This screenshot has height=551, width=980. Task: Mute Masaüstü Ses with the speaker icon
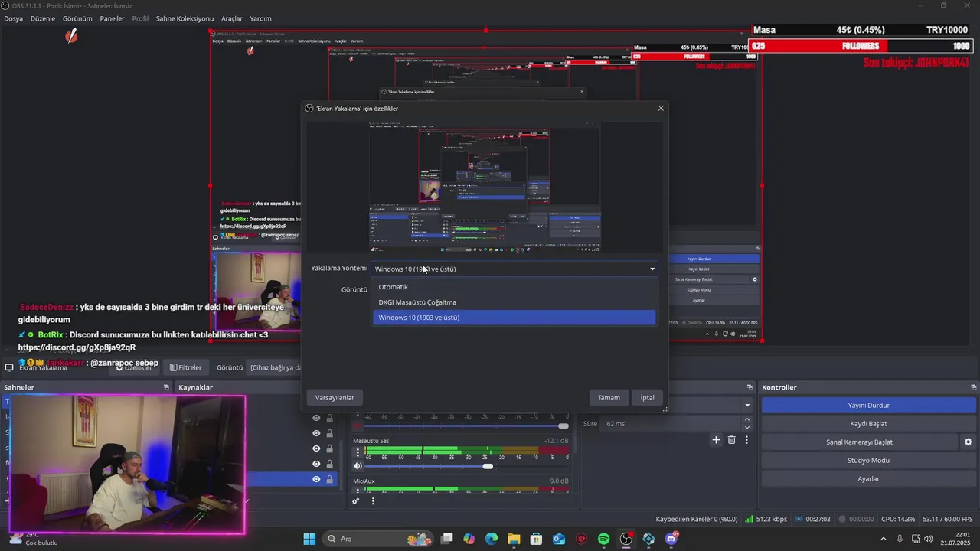tap(357, 466)
